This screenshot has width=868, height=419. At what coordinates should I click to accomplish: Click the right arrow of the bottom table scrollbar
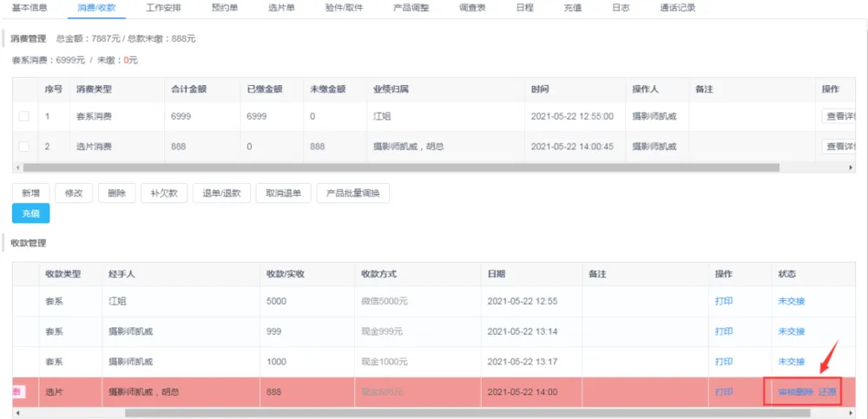(x=851, y=413)
